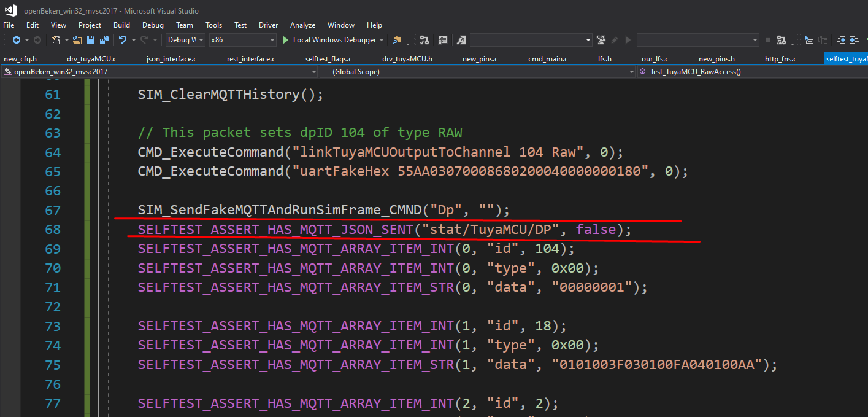Switch to the new_cfg.h tab
The width and height of the screenshot is (868, 417).
click(20, 59)
